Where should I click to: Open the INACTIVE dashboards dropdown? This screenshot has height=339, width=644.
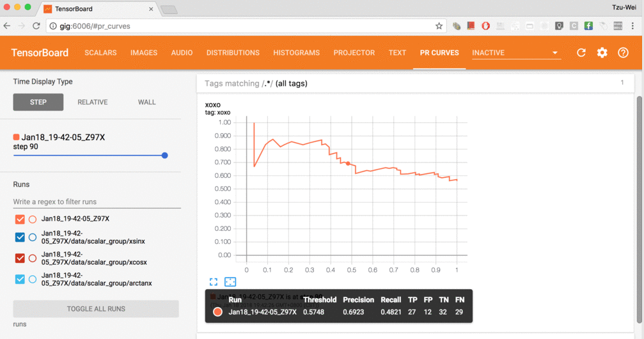tap(516, 52)
